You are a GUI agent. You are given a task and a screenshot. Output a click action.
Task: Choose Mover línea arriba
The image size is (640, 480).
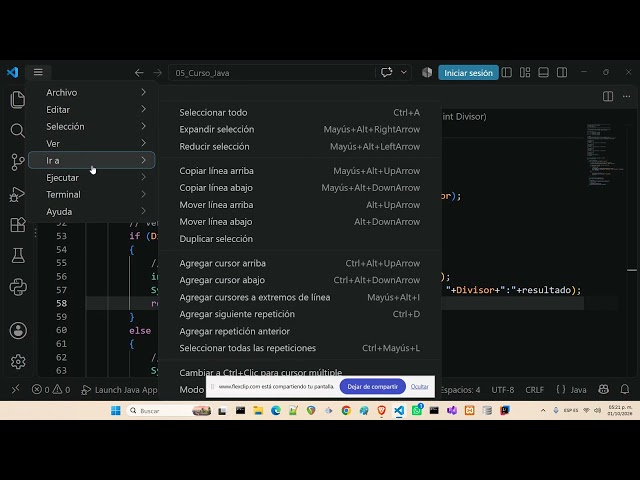click(x=300, y=205)
